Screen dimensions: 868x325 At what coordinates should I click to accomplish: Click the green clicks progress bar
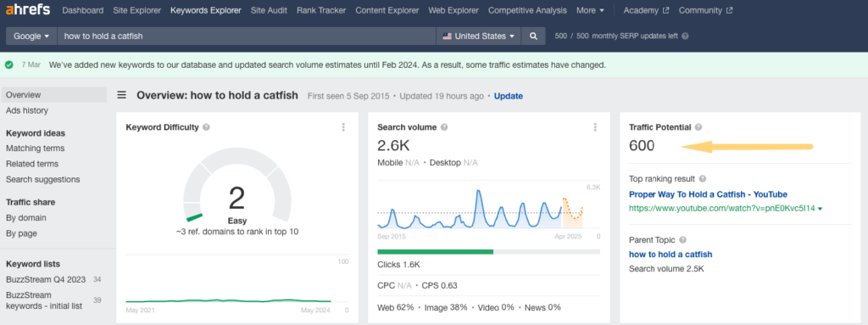[435, 252]
